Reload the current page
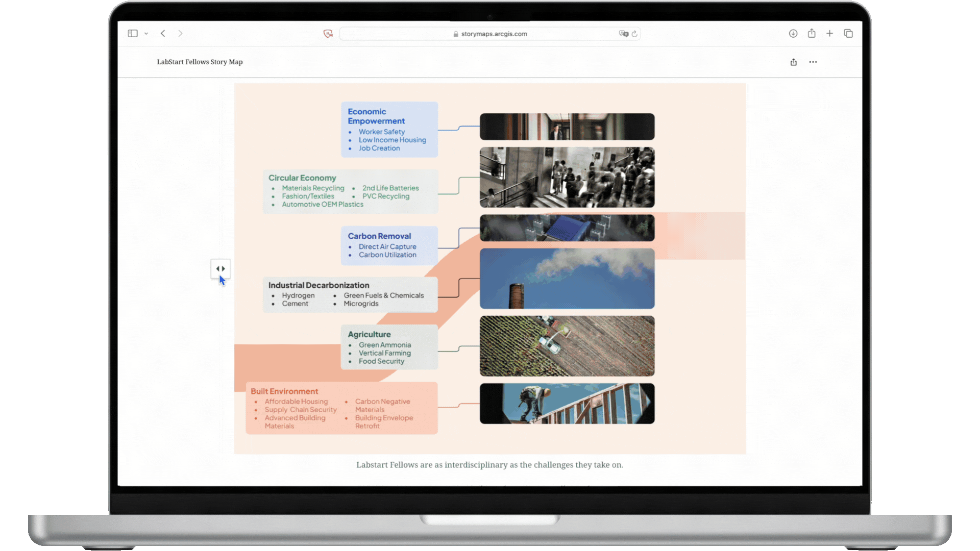The image size is (980, 551). tap(634, 34)
